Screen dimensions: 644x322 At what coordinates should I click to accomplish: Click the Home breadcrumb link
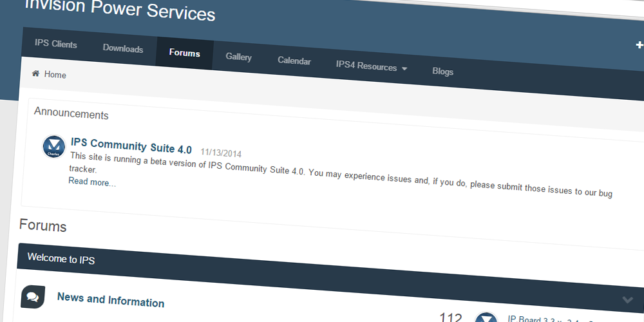[55, 75]
